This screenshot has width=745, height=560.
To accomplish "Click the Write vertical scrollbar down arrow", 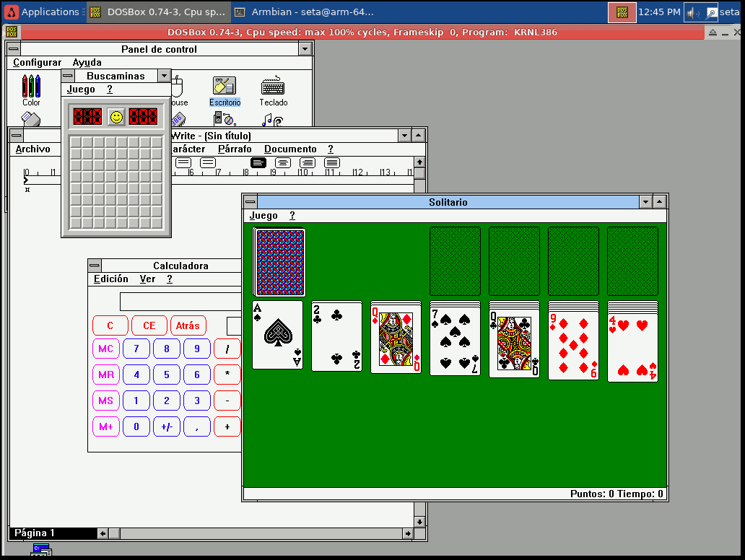I will pos(419,522).
